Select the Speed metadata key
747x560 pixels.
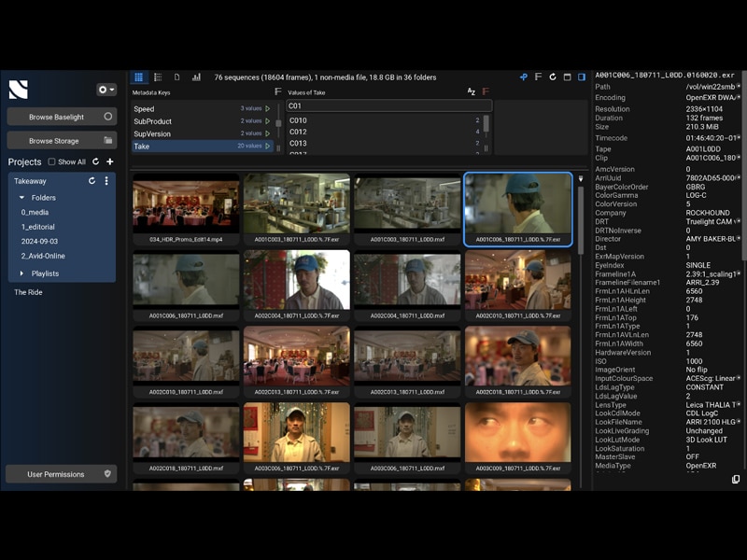pyautogui.click(x=203, y=108)
